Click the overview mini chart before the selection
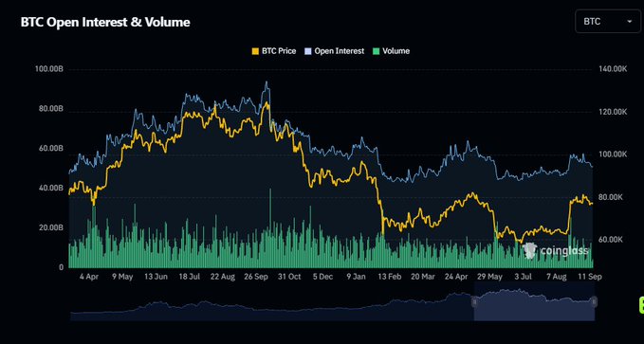644x344 pixels. [x=271, y=308]
